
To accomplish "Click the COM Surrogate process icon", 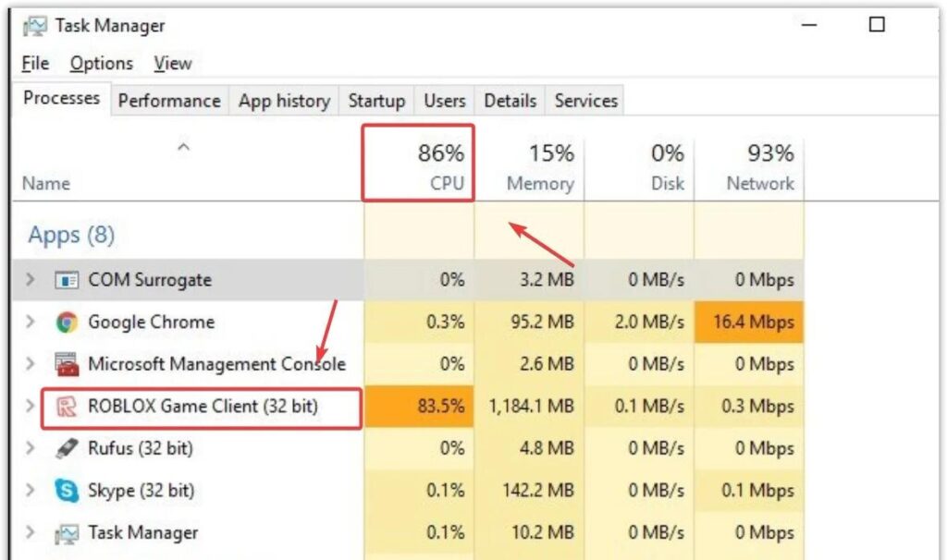I will click(x=67, y=280).
